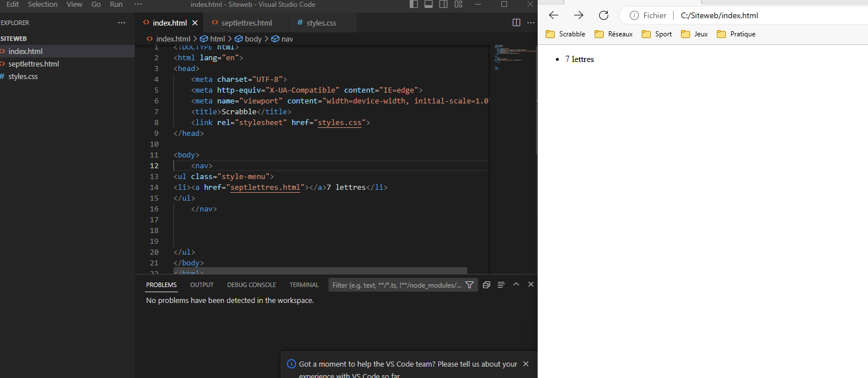Open the problems filter funnel options
The image size is (868, 378).
[470, 285]
